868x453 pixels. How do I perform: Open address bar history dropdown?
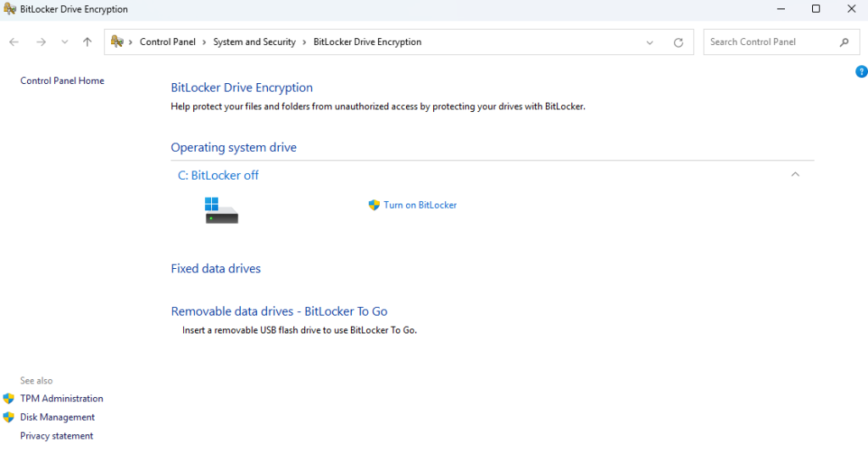(650, 42)
